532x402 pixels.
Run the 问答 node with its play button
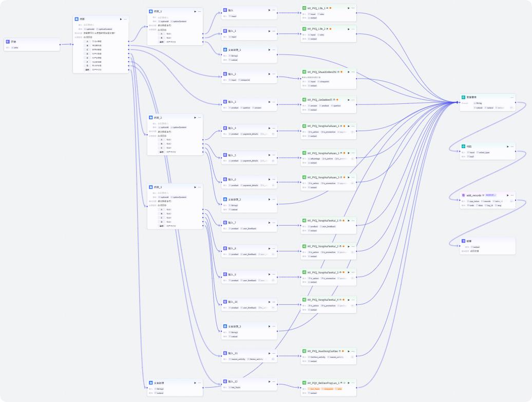(x=121, y=19)
